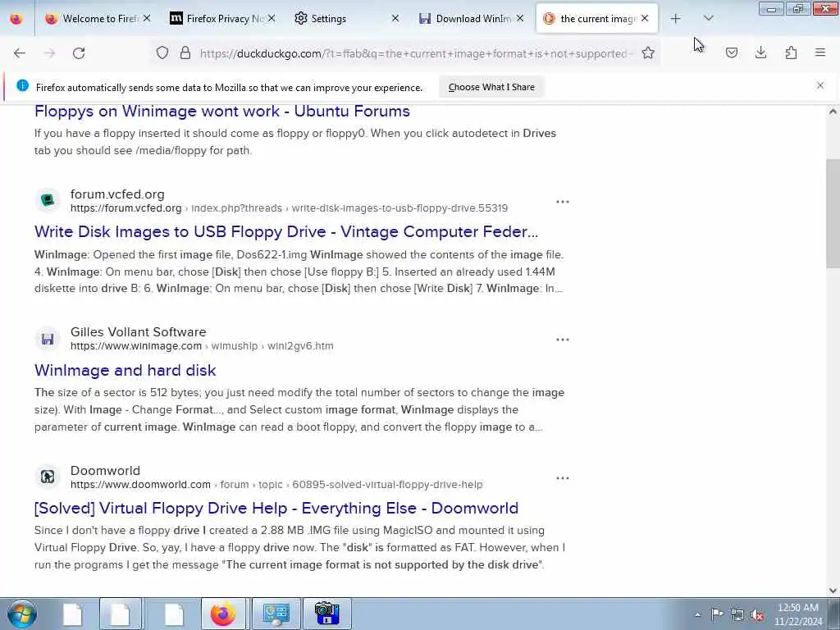
Task: Open the third blank document in the taskbar
Action: click(173, 614)
